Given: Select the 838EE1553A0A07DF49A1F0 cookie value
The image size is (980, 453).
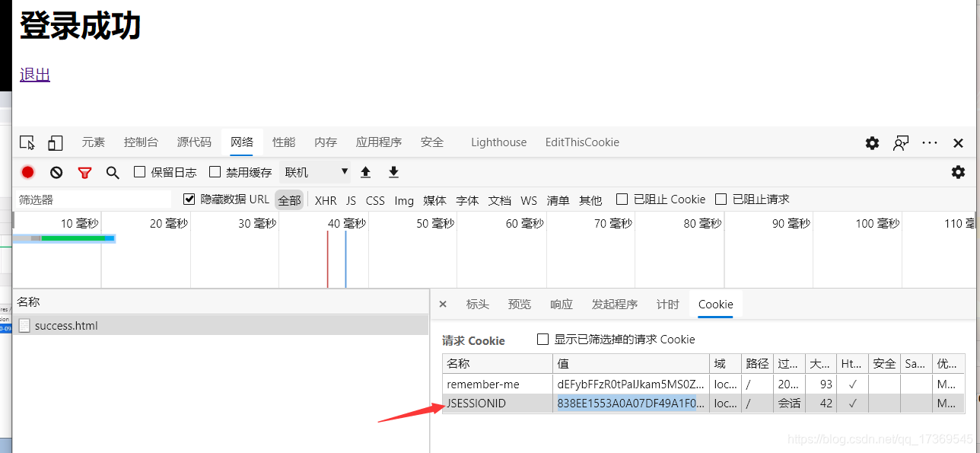Looking at the screenshot, I should pos(631,404).
